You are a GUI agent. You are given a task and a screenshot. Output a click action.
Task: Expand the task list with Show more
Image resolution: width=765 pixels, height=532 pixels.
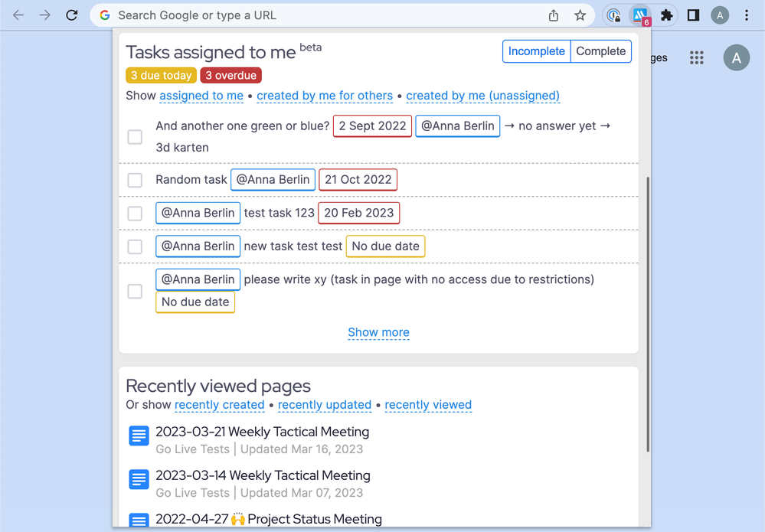(378, 332)
